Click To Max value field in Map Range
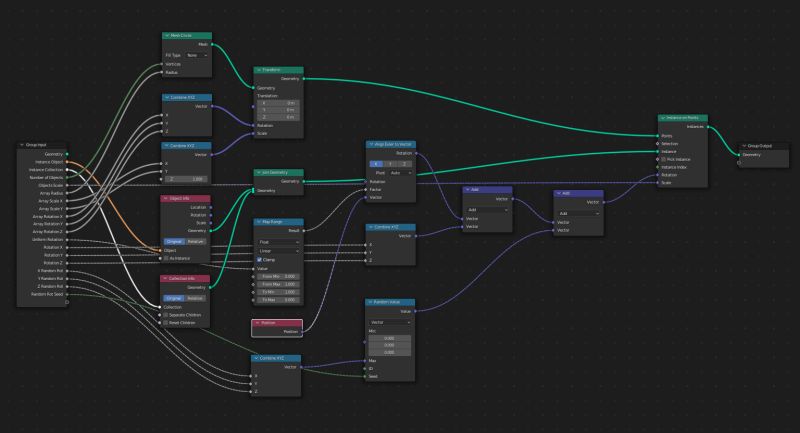Viewport: 800px width, 433px height. pos(279,300)
